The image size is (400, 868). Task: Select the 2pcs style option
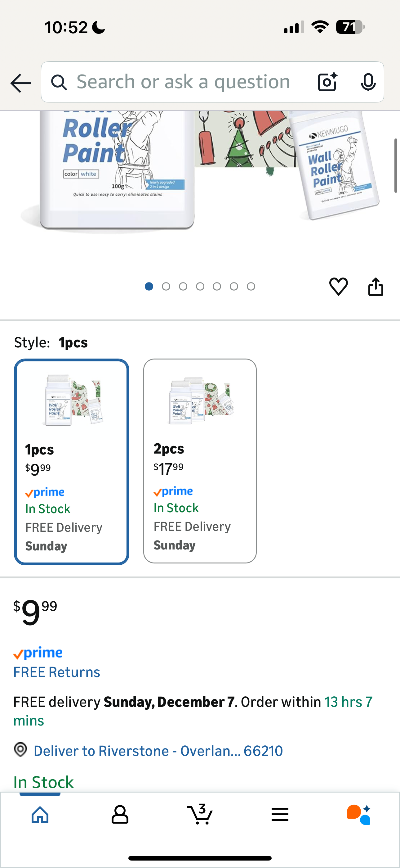pos(200,461)
